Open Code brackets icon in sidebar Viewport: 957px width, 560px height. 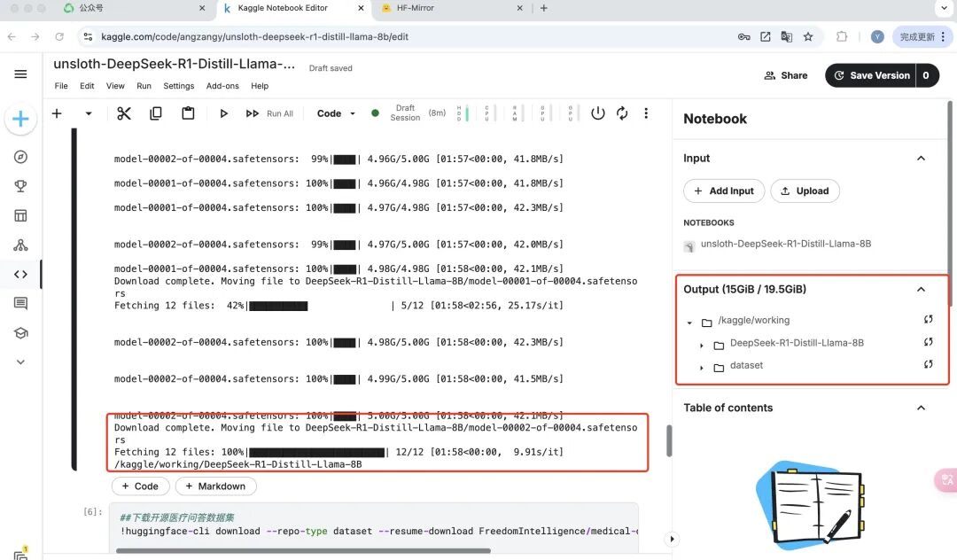coord(20,274)
